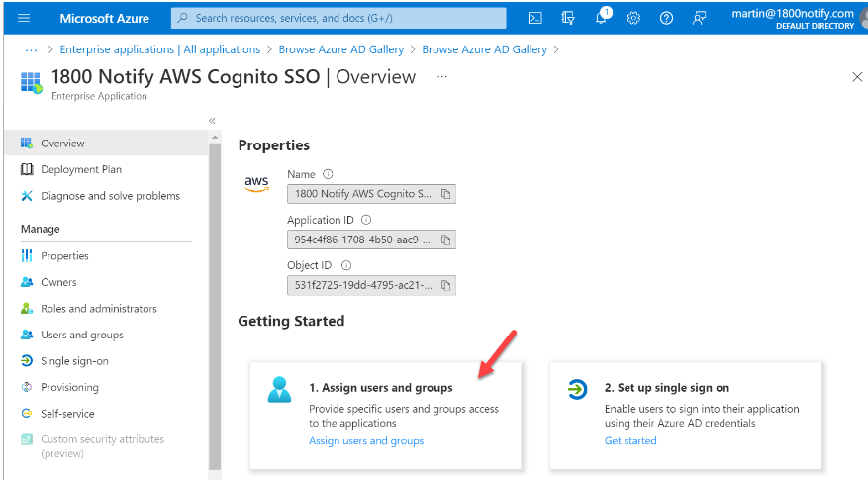This screenshot has height=480, width=868.
Task: Copy the Name field value
Action: pos(445,194)
